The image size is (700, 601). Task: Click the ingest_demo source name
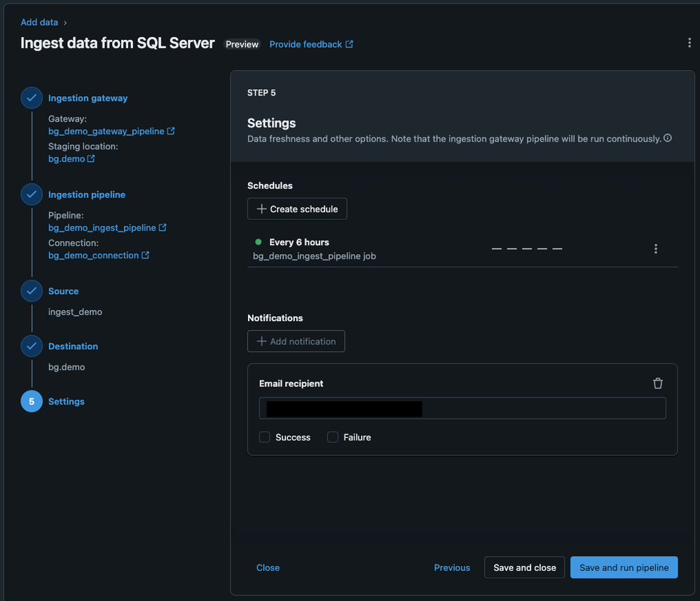[x=75, y=311]
